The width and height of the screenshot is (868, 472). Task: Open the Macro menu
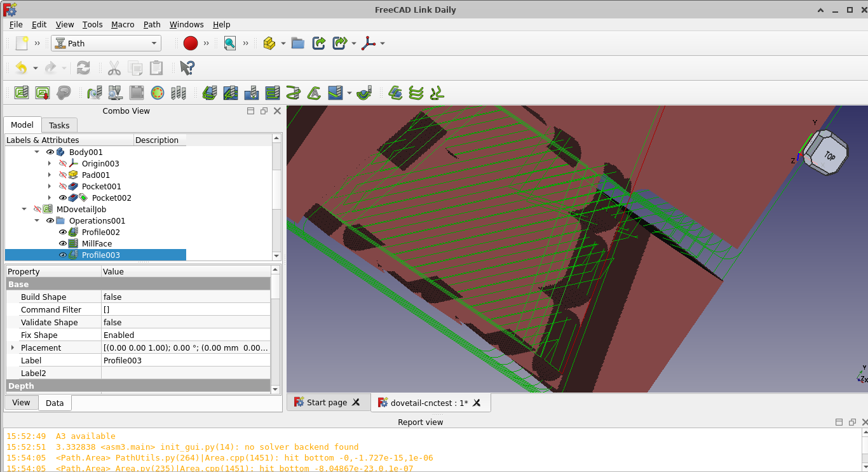123,24
